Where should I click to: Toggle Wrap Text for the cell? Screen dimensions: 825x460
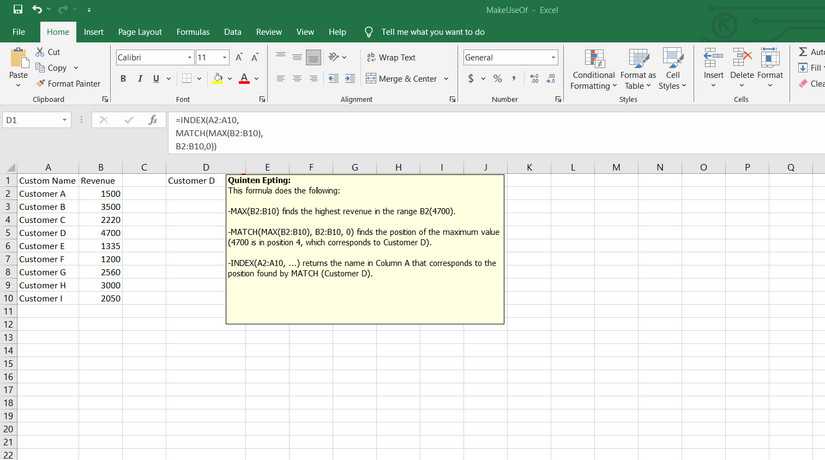click(x=391, y=58)
